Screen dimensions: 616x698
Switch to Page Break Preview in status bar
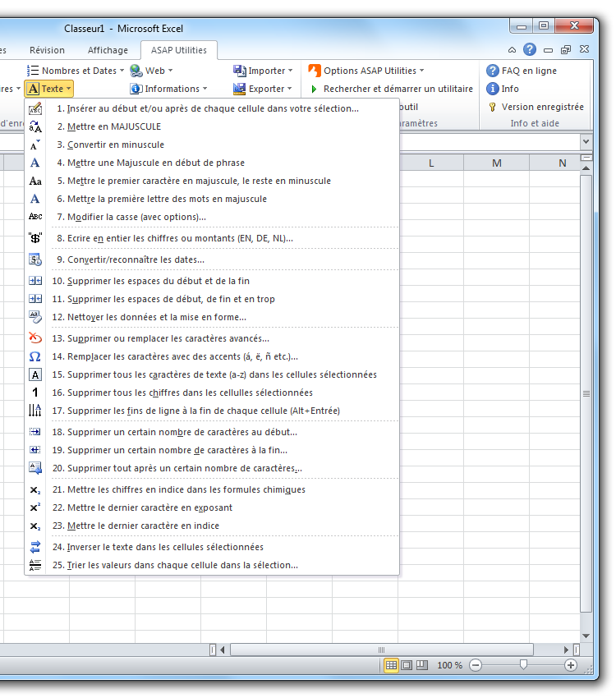click(x=421, y=665)
